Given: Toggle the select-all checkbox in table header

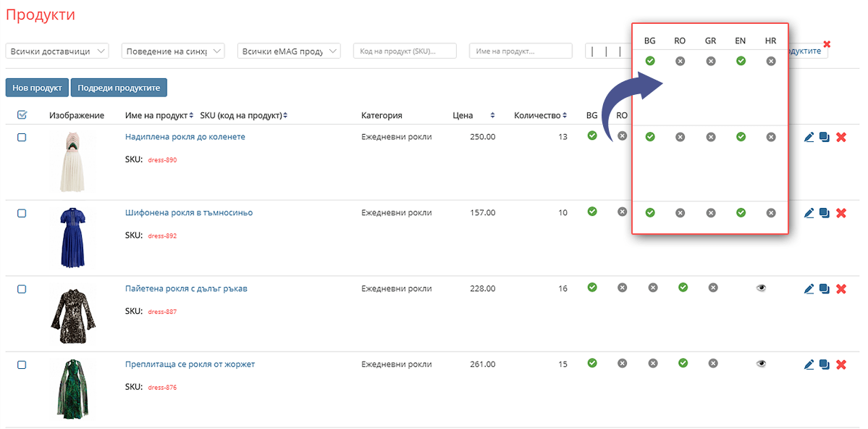Looking at the screenshot, I should coord(22,114).
